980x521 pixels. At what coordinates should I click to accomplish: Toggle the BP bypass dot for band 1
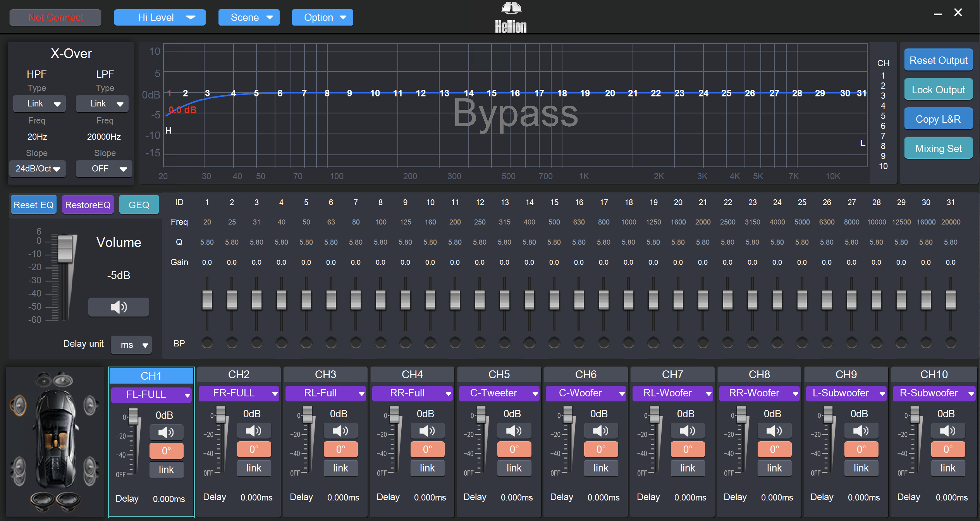coord(207,343)
